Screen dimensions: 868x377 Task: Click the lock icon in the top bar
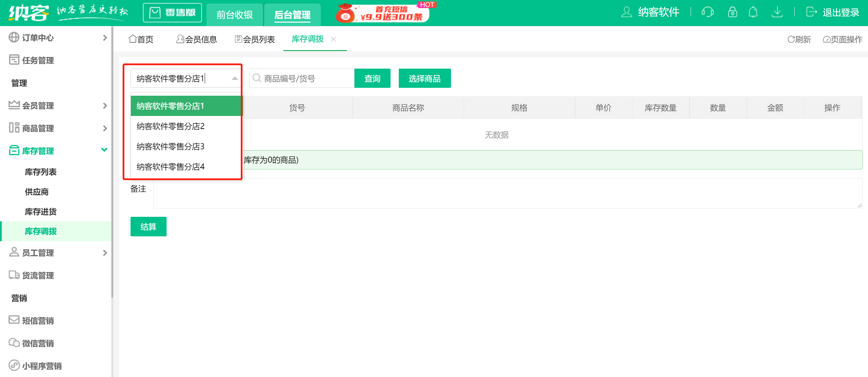point(732,12)
